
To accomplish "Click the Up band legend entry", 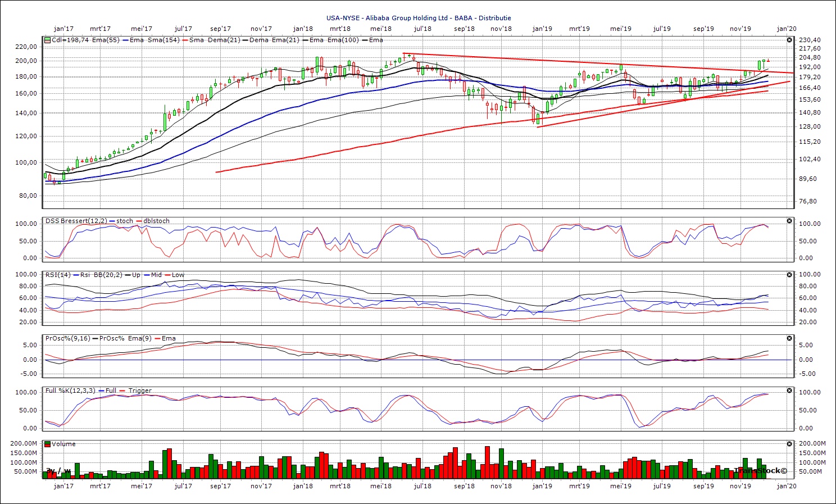I will click(x=131, y=275).
